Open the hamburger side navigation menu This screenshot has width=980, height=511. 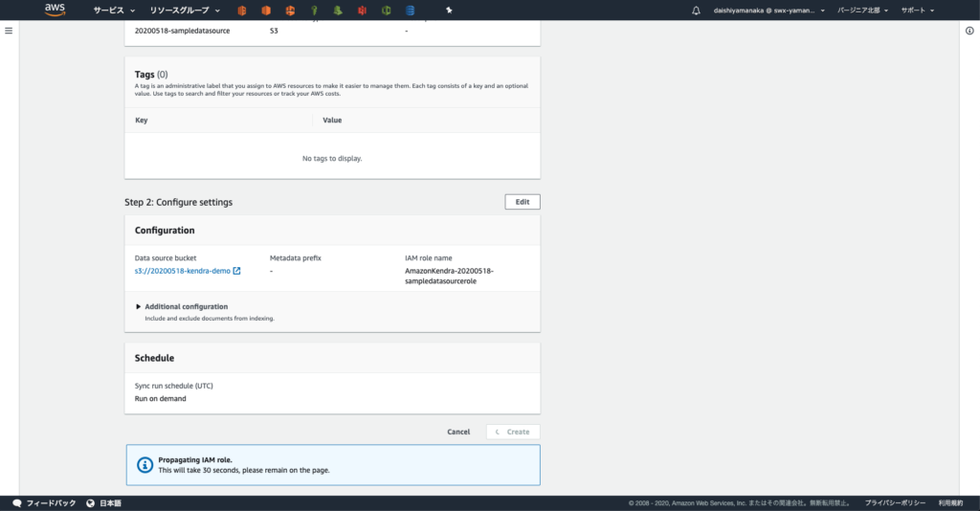(x=9, y=32)
